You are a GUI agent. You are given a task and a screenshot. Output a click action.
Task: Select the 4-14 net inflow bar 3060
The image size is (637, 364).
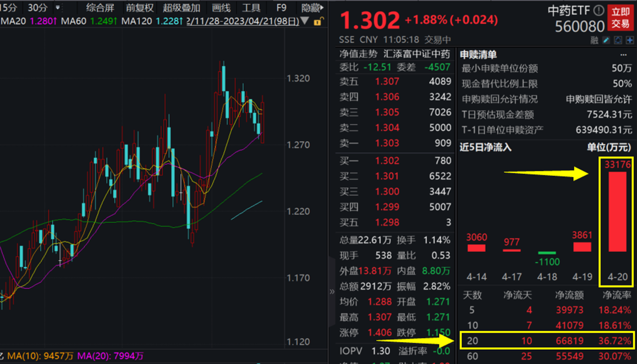coord(476,248)
